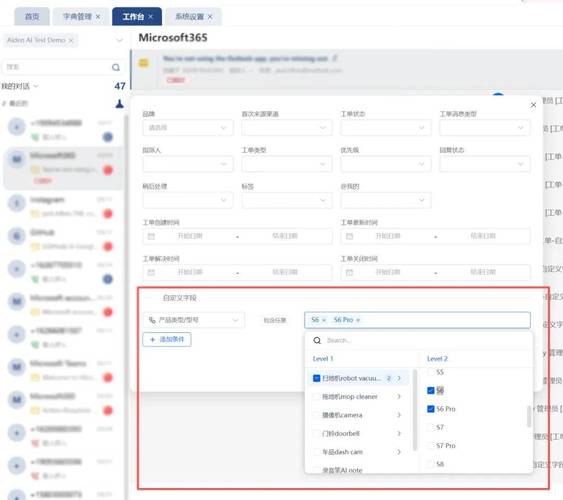Click the Microsoft Teams conversation avatar
Viewport: 563px width, 500px height.
point(17,367)
